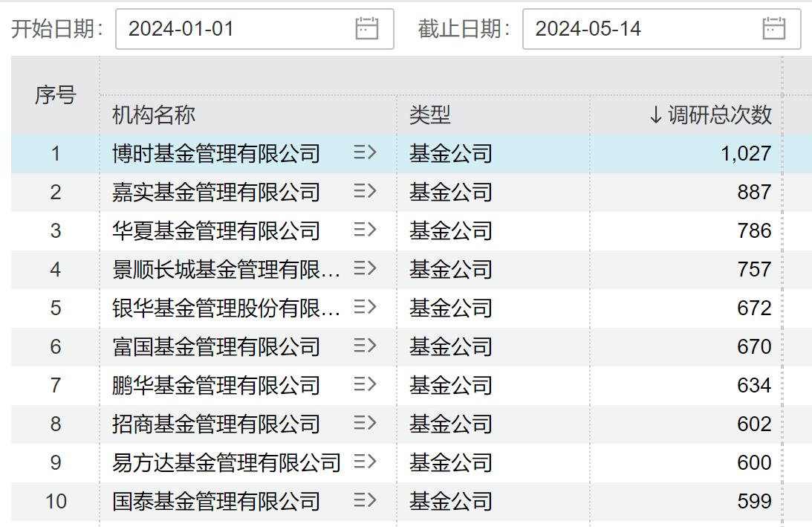Click the 序号 column header
Image resolution: width=812 pixels, height=527 pixels.
click(56, 95)
